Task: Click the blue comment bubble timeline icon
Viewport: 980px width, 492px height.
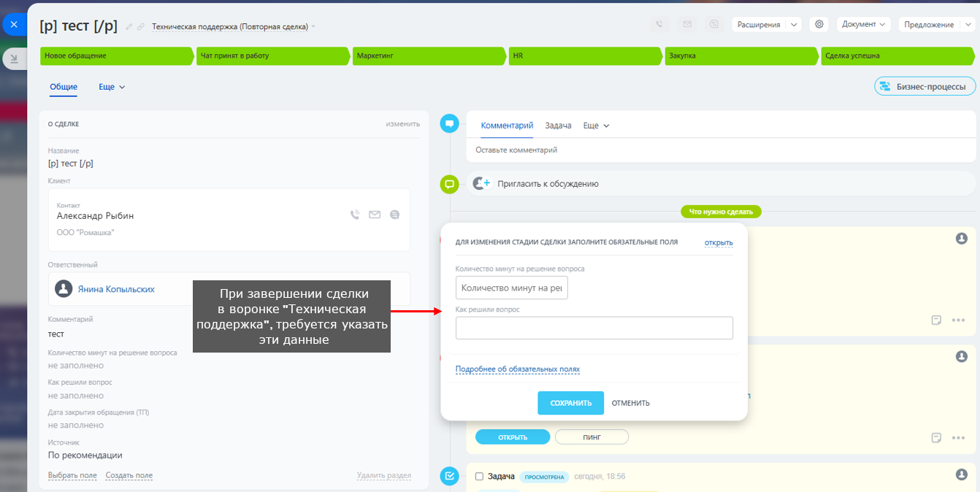Action: click(x=450, y=123)
